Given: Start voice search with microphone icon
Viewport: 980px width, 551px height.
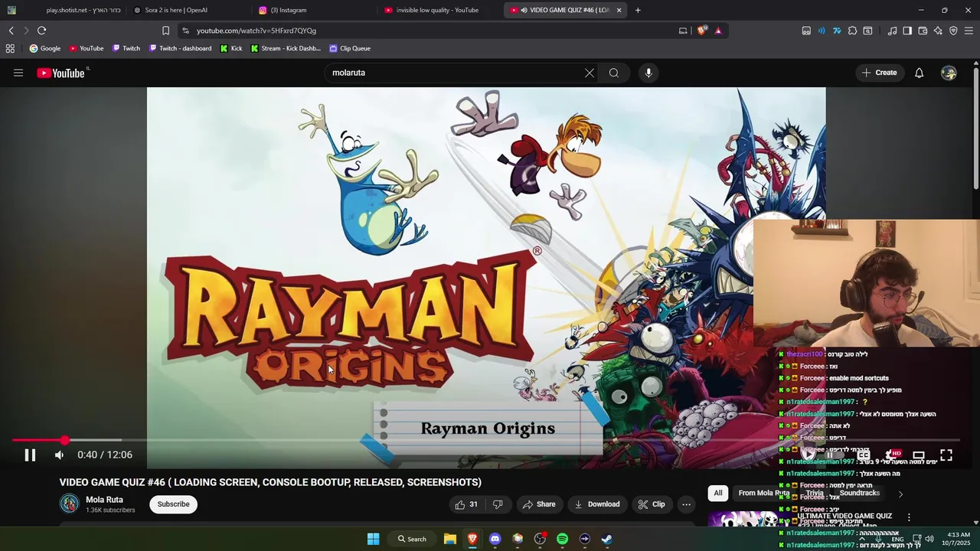Looking at the screenshot, I should click(648, 73).
